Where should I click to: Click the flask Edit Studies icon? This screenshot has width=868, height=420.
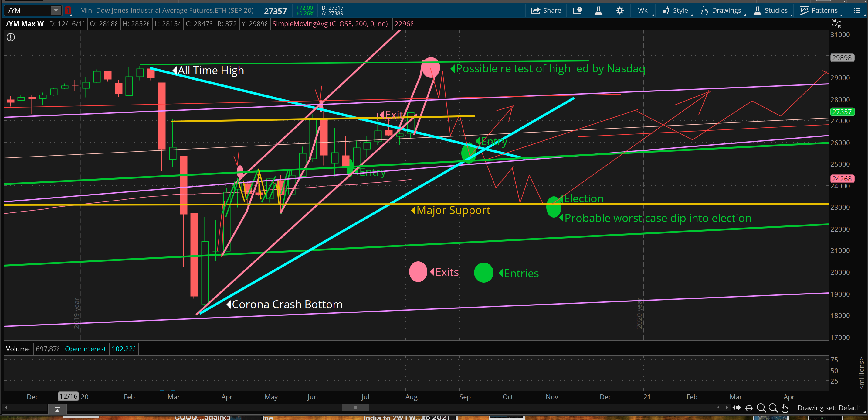click(598, 10)
